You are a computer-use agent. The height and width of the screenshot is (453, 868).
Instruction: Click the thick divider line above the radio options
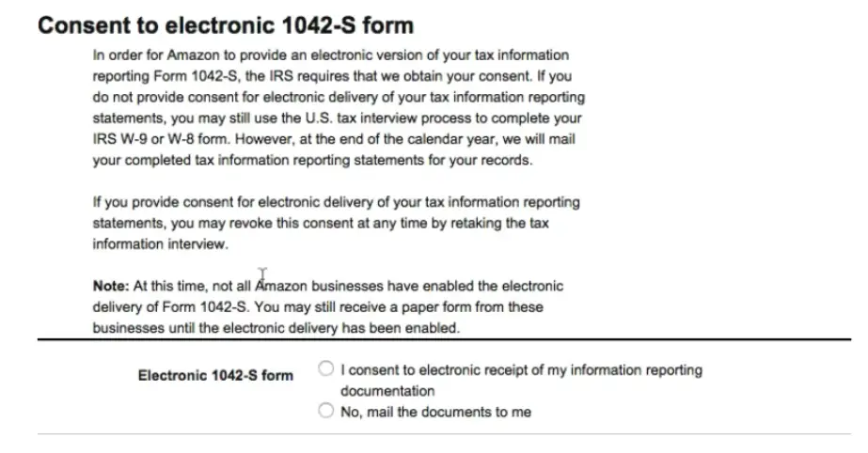pos(444,339)
